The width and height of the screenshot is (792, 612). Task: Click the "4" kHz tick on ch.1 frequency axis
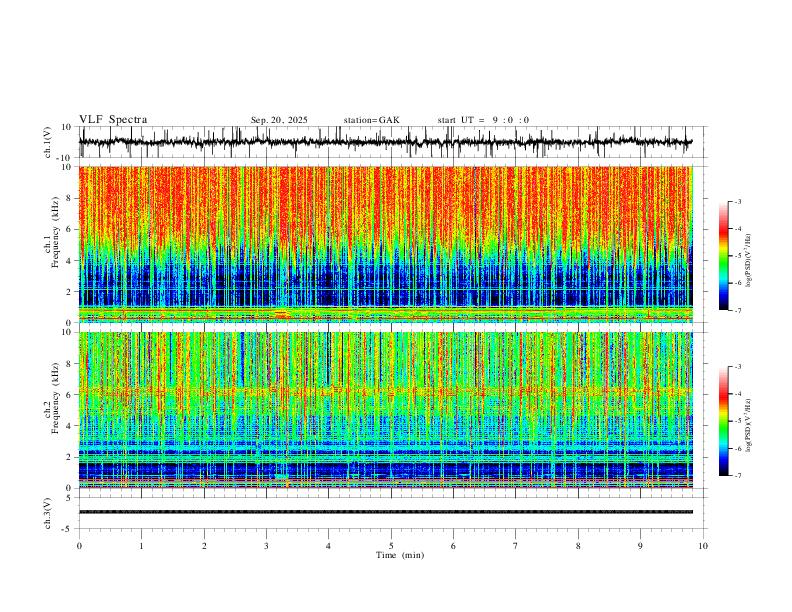(71, 261)
